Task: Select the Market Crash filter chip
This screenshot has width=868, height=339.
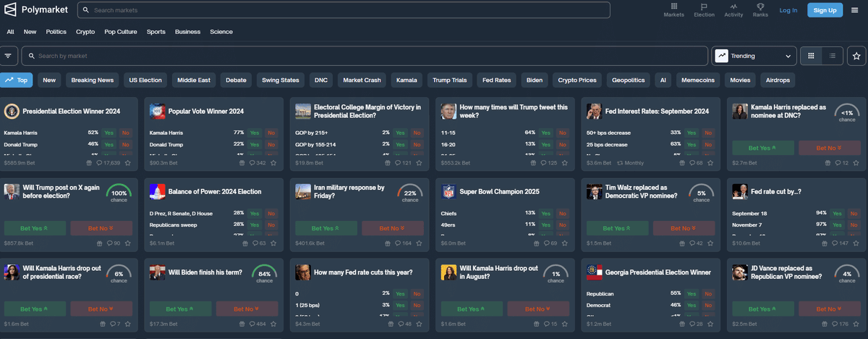Action: pyautogui.click(x=362, y=80)
